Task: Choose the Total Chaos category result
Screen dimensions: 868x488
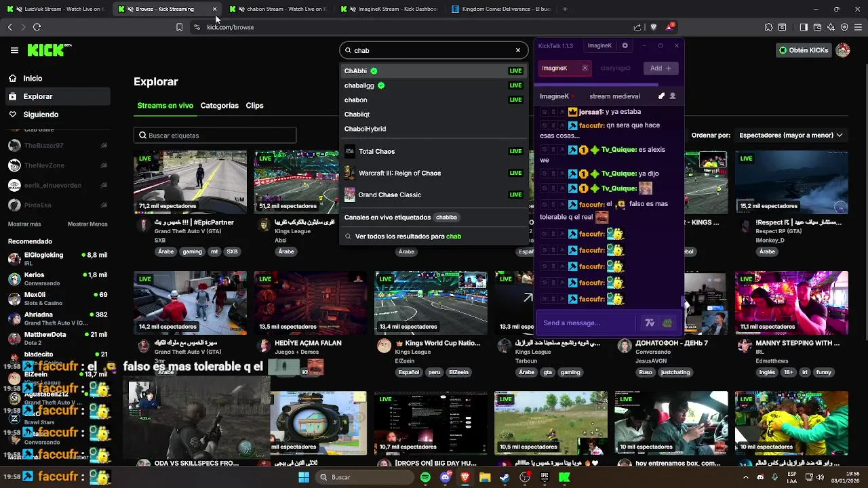Action: pos(433,151)
